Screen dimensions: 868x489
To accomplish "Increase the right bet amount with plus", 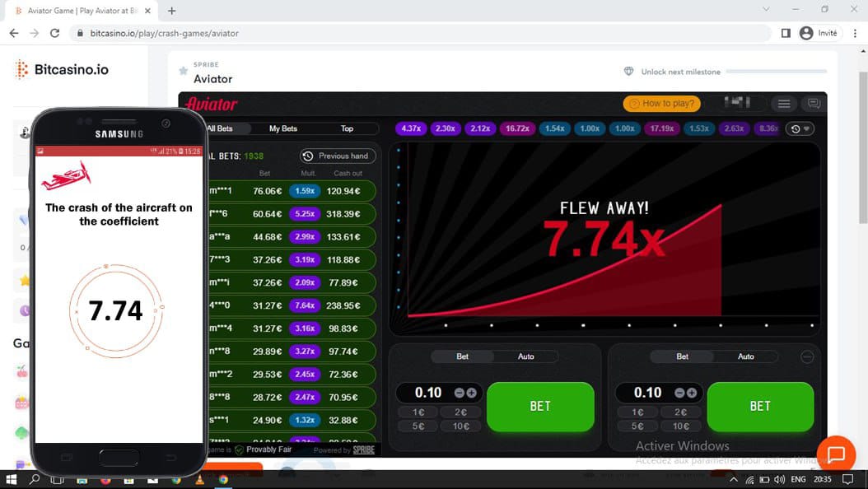I will (x=692, y=393).
